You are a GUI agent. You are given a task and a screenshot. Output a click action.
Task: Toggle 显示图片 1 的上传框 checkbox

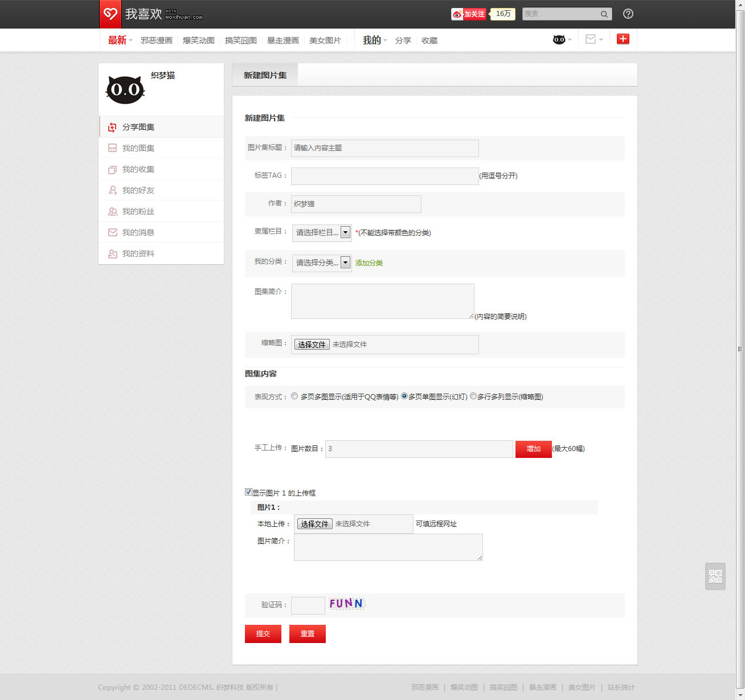coord(248,492)
